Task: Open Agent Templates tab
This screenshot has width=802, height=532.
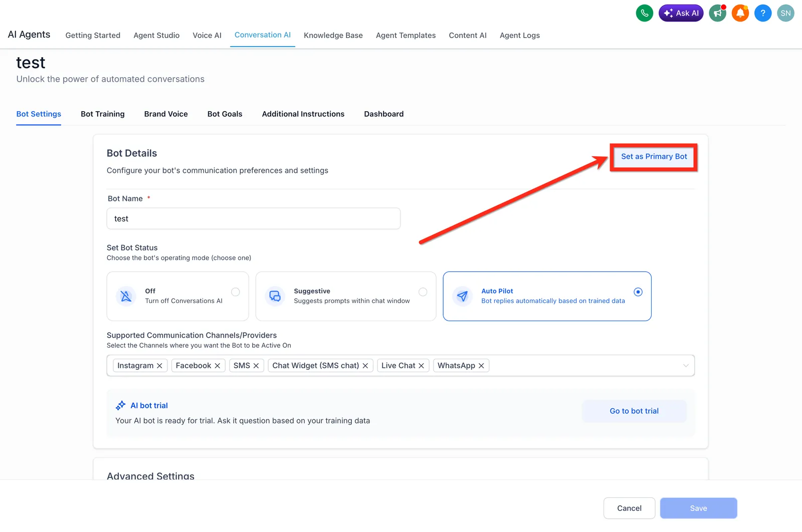Action: (406, 35)
